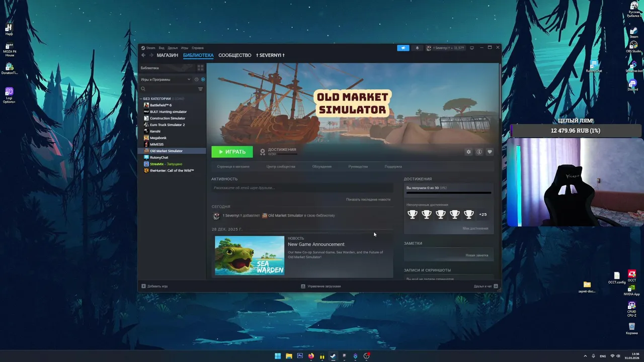Open Руководства link
Image resolution: width=644 pixels, height=362 pixels.
click(x=358, y=166)
